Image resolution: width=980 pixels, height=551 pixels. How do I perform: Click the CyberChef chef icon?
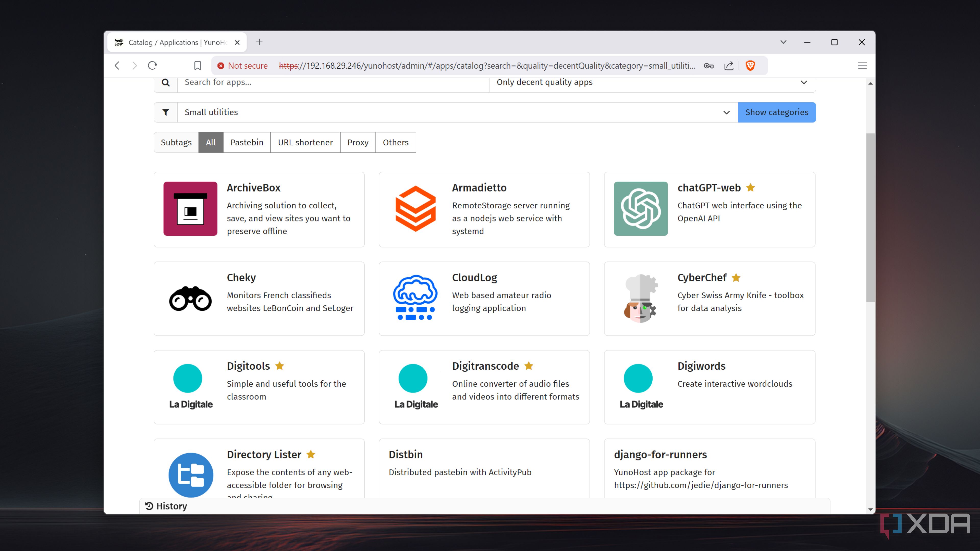641,298
